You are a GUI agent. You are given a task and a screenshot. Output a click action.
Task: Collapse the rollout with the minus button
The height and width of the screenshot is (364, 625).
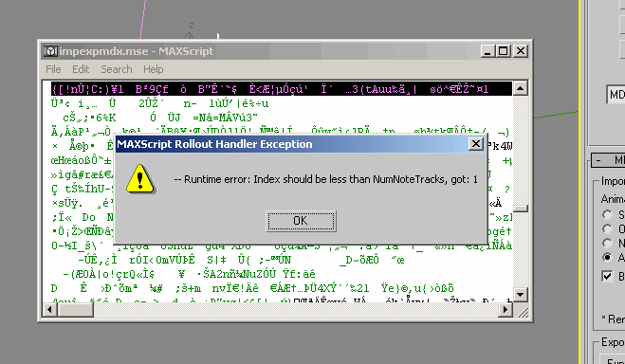598,160
